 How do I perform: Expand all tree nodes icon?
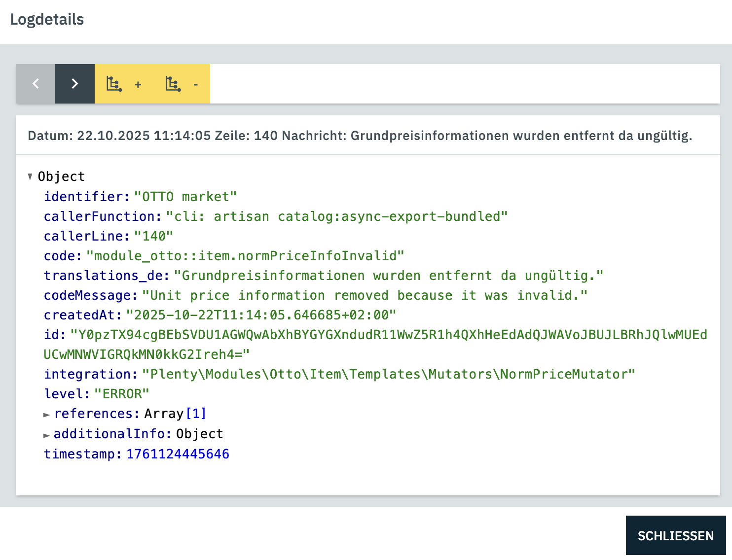[x=123, y=84]
